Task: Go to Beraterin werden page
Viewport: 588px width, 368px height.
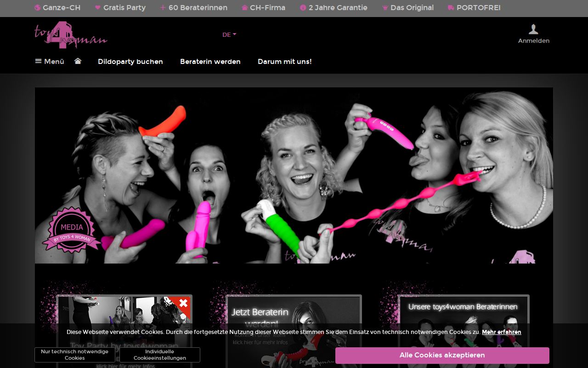Action: (x=210, y=61)
